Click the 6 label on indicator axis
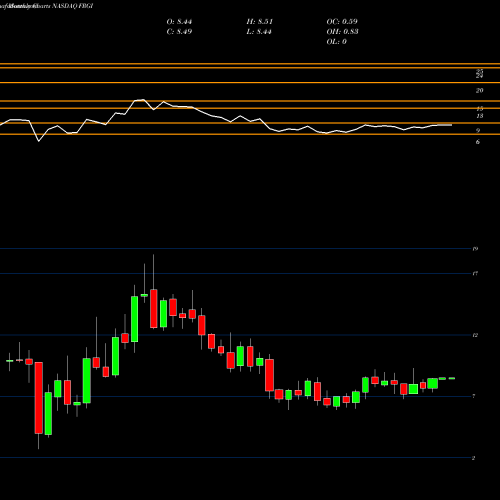Screen dimensions: 500x500 pyautogui.click(x=478, y=142)
